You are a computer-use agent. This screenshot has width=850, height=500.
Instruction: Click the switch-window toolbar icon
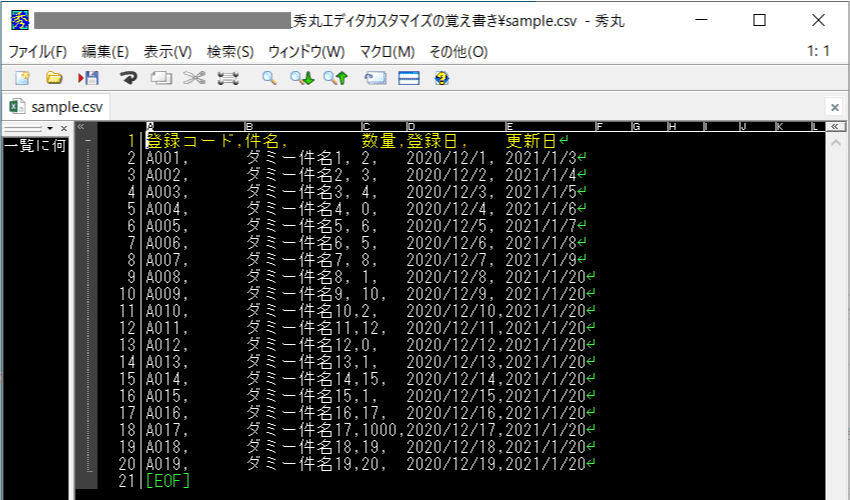(x=375, y=78)
